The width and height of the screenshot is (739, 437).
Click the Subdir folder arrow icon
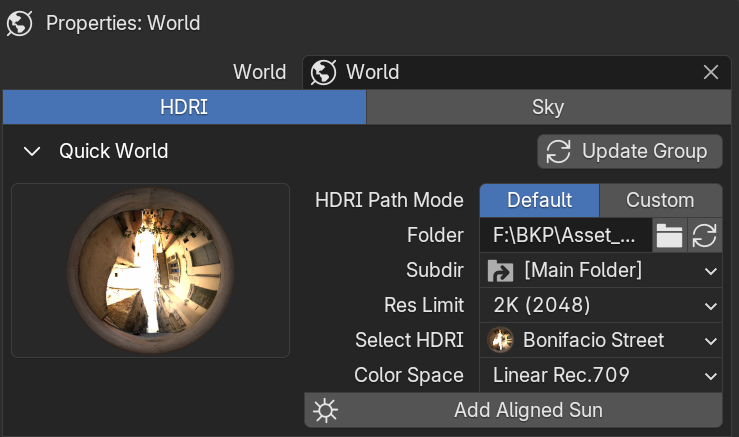500,271
